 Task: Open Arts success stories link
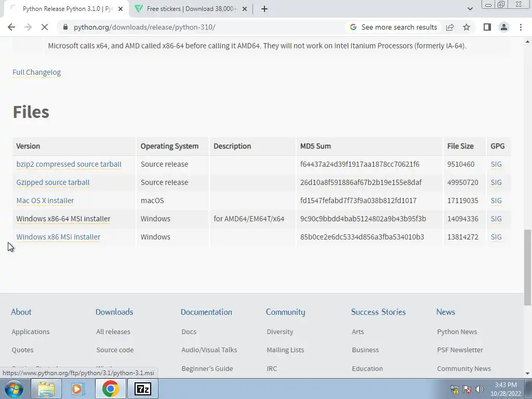358,332
